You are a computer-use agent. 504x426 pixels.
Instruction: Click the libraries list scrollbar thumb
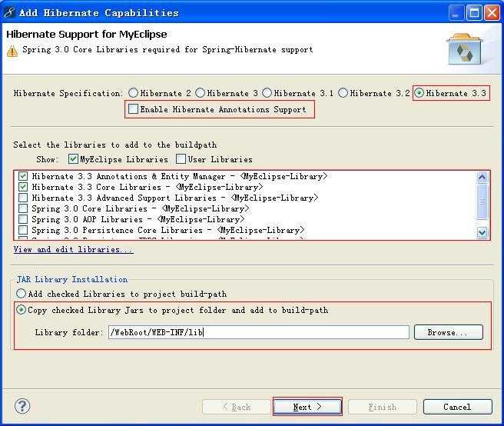(x=482, y=201)
